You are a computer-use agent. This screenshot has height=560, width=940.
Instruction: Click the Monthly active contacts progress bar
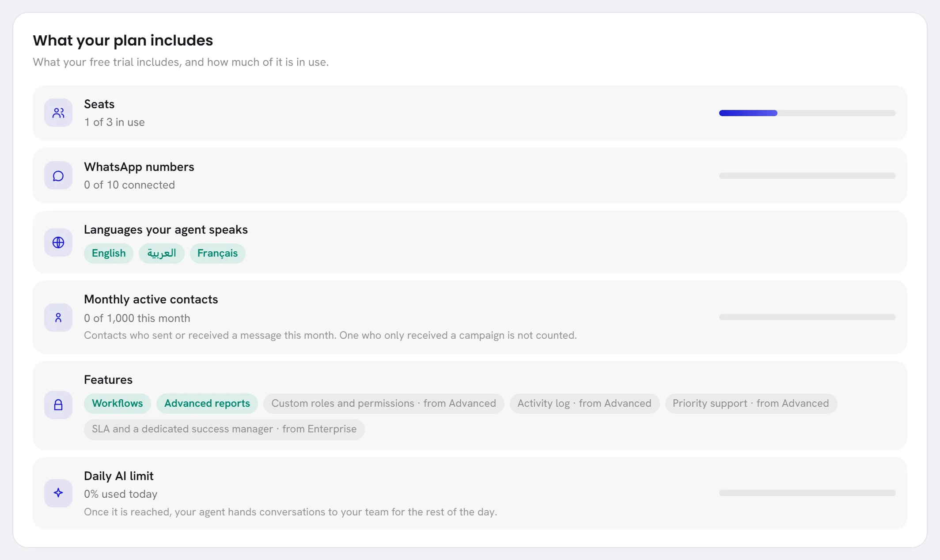click(807, 317)
